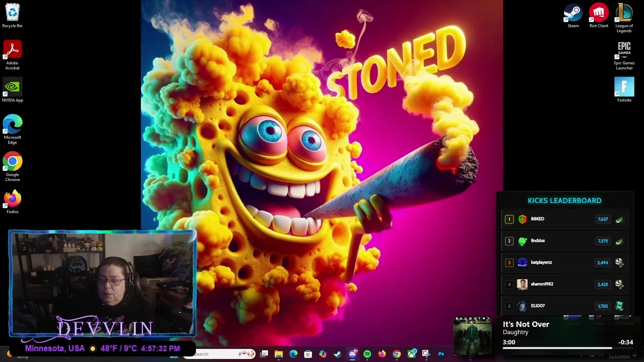
Task: Open Firefox from the taskbar
Action: pos(382,354)
